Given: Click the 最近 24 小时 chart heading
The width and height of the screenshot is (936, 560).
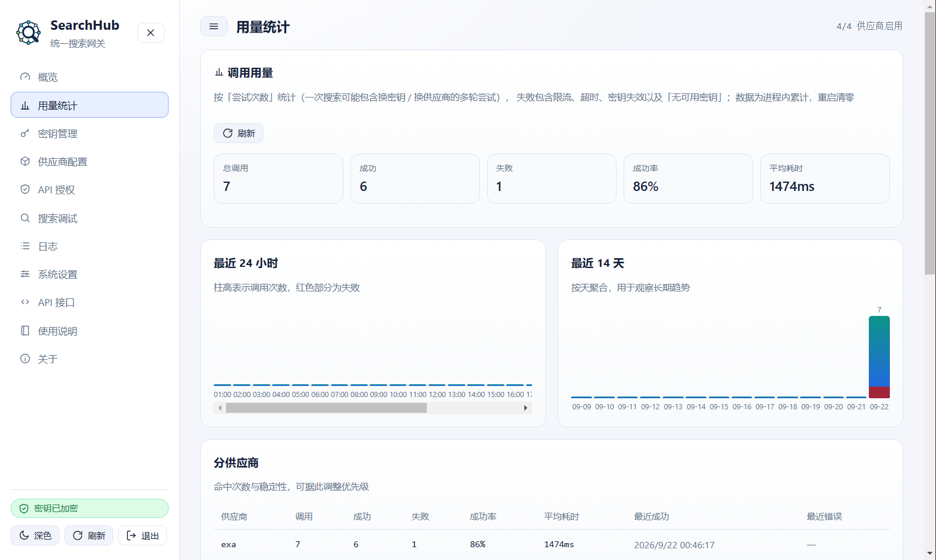Looking at the screenshot, I should pos(246,263).
